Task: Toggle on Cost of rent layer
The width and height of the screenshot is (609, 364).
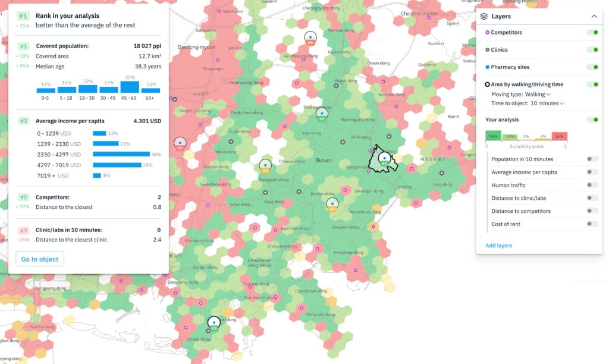Action: point(592,224)
